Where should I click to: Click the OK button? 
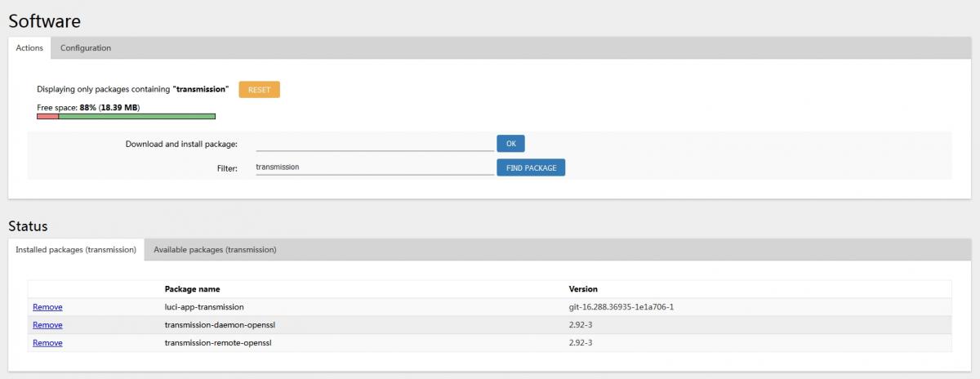(510, 144)
